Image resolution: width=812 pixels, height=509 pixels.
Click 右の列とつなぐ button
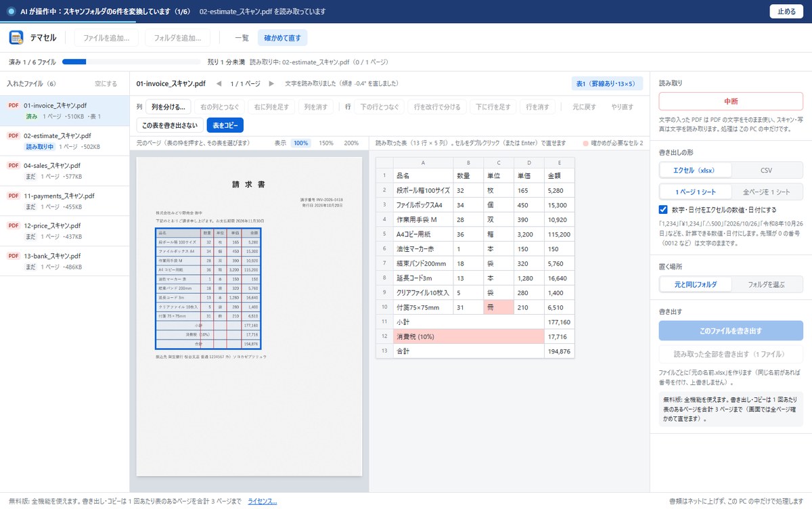pos(219,107)
